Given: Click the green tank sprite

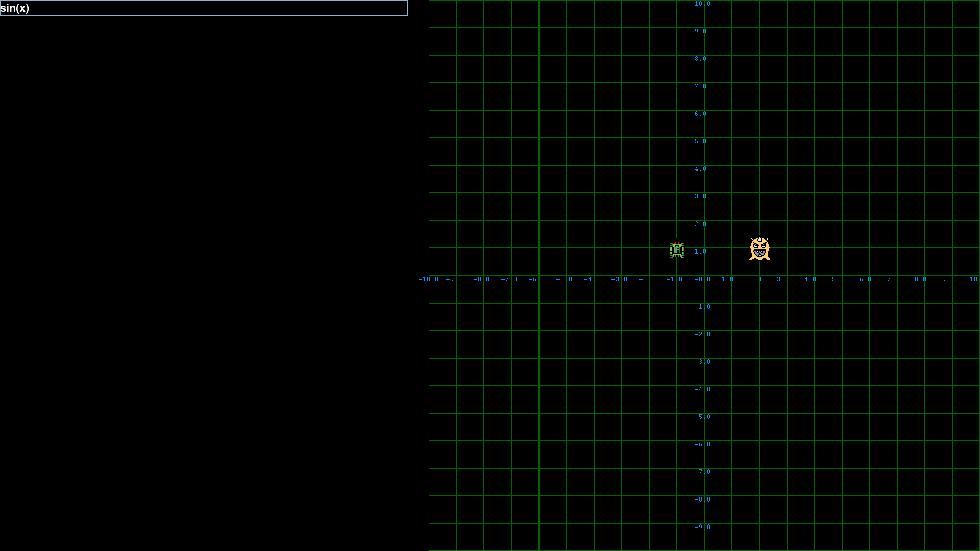Looking at the screenshot, I should click(677, 249).
